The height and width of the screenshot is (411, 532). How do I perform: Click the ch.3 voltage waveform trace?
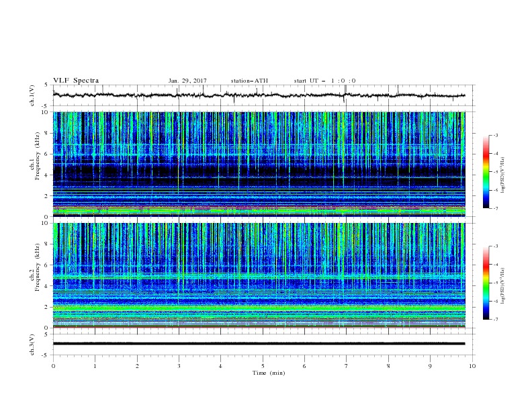pyautogui.click(x=259, y=344)
